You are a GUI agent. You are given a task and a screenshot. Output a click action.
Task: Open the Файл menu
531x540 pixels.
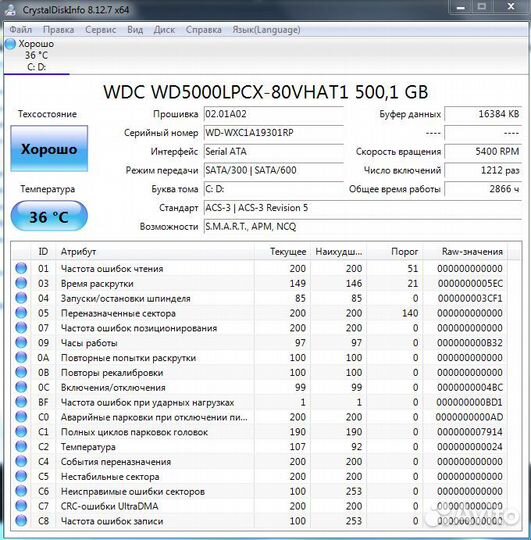pyautogui.click(x=20, y=30)
